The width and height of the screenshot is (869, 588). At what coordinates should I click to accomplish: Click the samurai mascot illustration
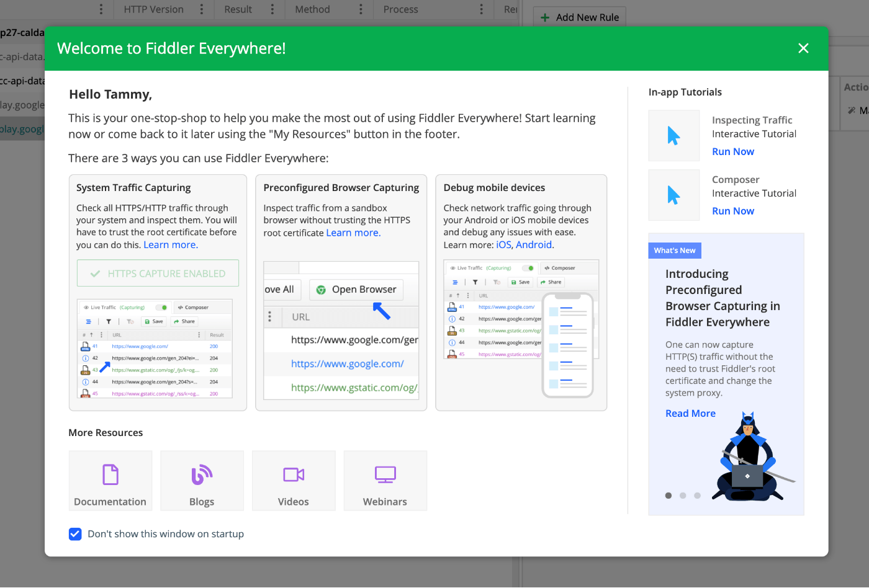click(x=752, y=458)
